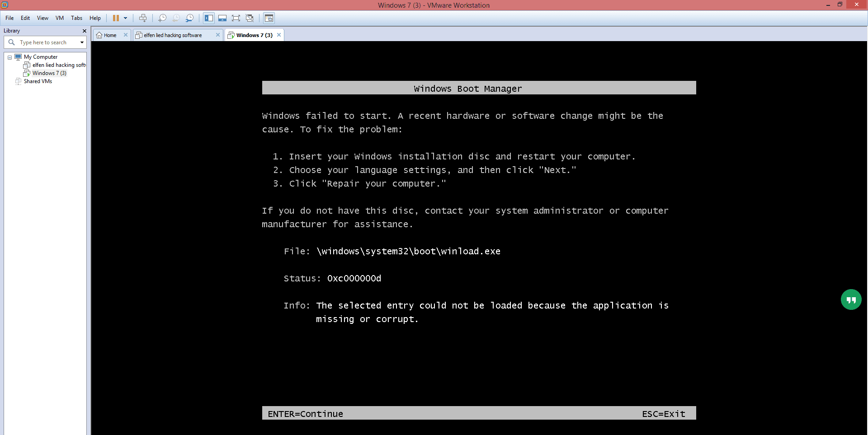
Task: Open the snapshot manager icon
Action: point(190,18)
